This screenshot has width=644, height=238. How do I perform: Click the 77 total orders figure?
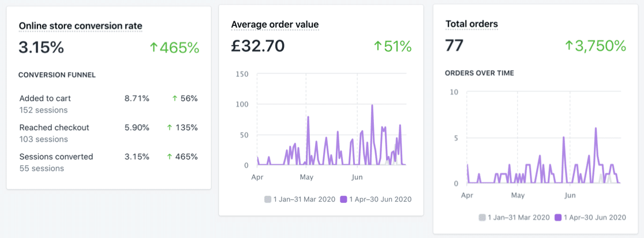pyautogui.click(x=455, y=46)
